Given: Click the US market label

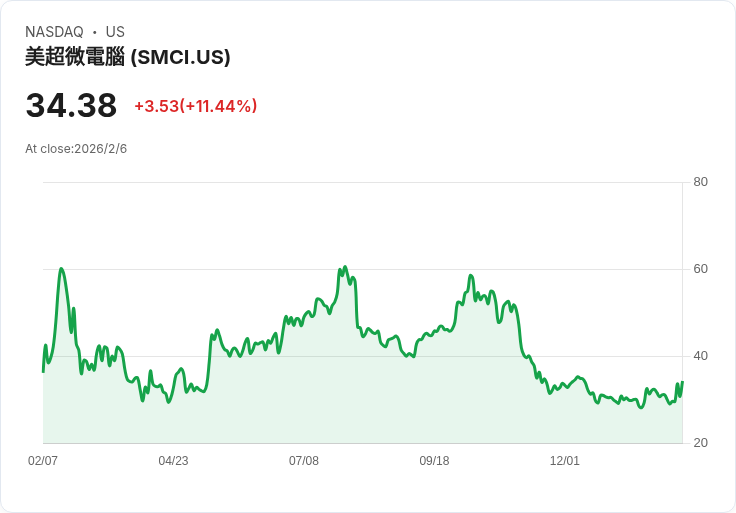Looking at the screenshot, I should pyautogui.click(x=115, y=32).
